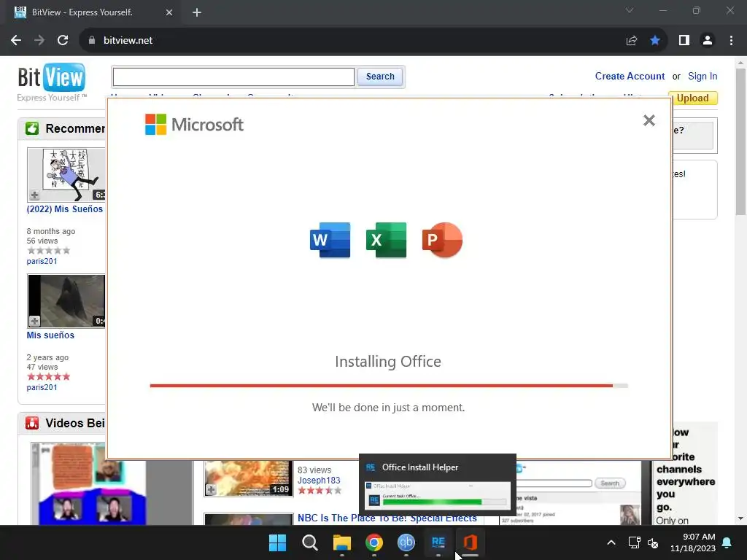This screenshot has height=560, width=747.
Task: Reload the bitview.net page
Action: coord(63,41)
